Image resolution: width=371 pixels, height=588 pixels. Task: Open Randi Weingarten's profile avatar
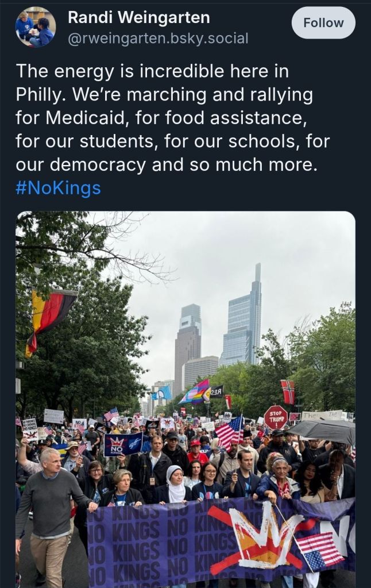point(36,26)
